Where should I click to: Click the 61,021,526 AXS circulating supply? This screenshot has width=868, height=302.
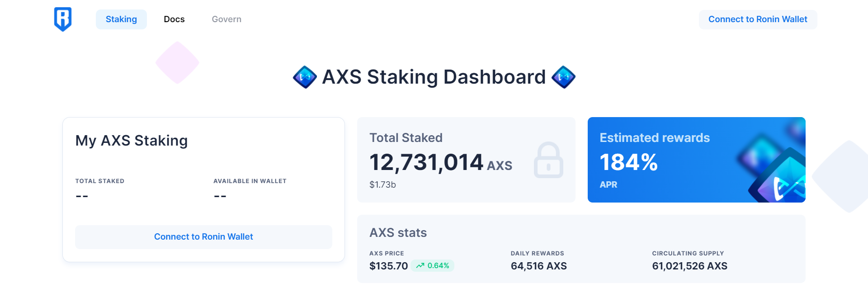pos(690,266)
